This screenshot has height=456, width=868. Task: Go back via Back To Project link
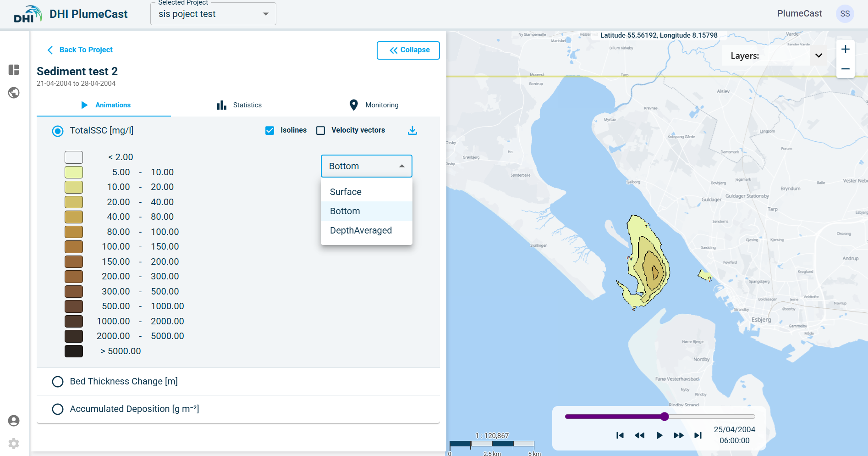(80, 50)
